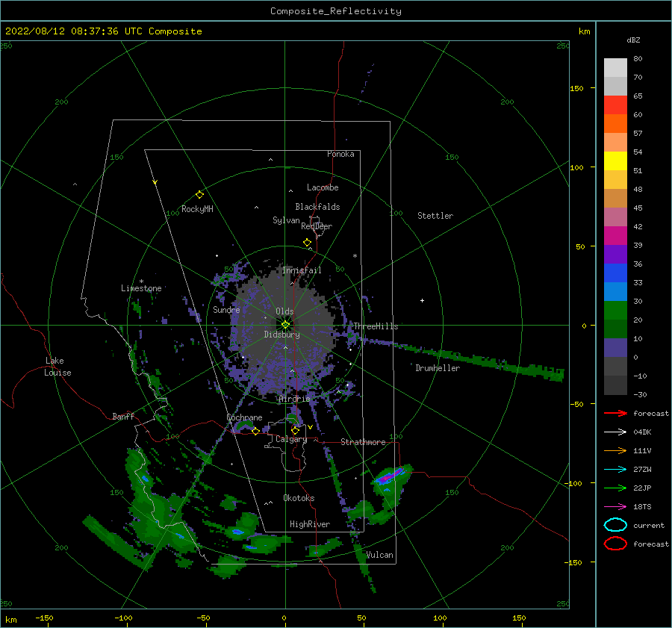The image size is (672, 628).
Task: Click the Lake Louise label
Action: [57, 367]
